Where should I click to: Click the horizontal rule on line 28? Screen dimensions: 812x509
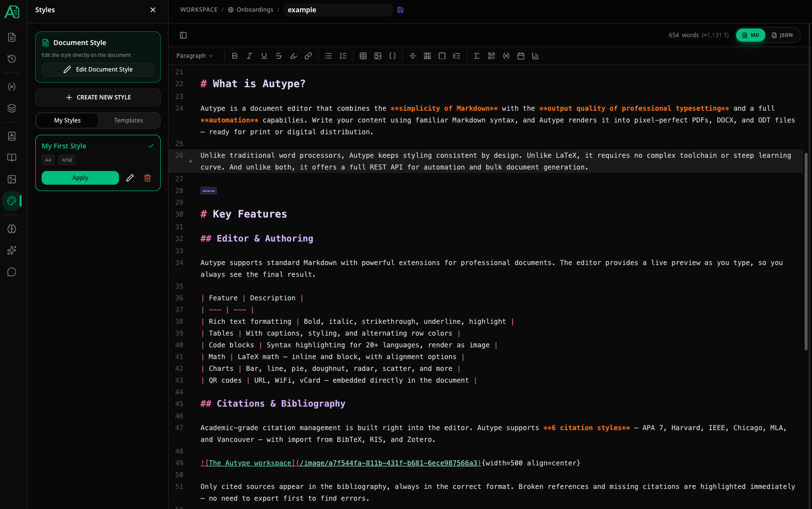[209, 191]
